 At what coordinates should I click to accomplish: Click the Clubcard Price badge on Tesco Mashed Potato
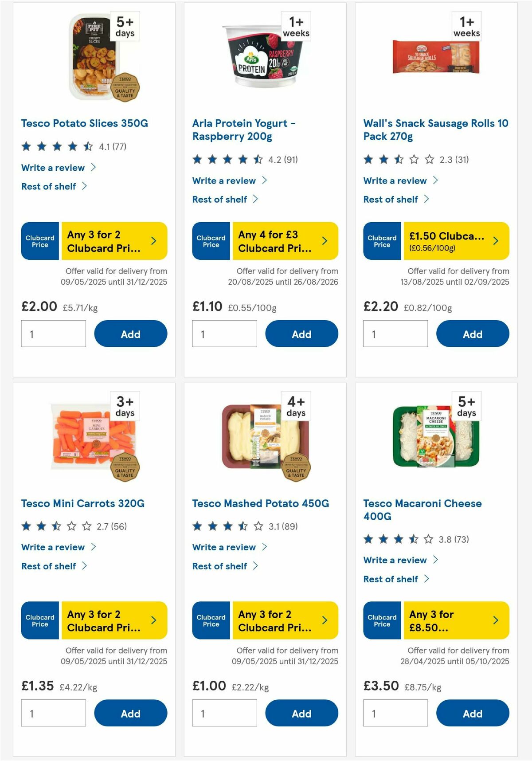coord(211,621)
